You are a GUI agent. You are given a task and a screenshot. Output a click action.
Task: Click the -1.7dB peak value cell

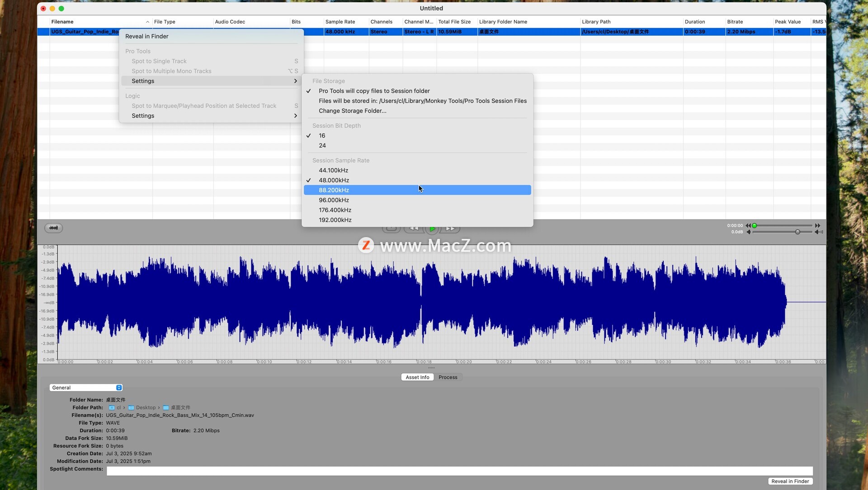[792, 32]
